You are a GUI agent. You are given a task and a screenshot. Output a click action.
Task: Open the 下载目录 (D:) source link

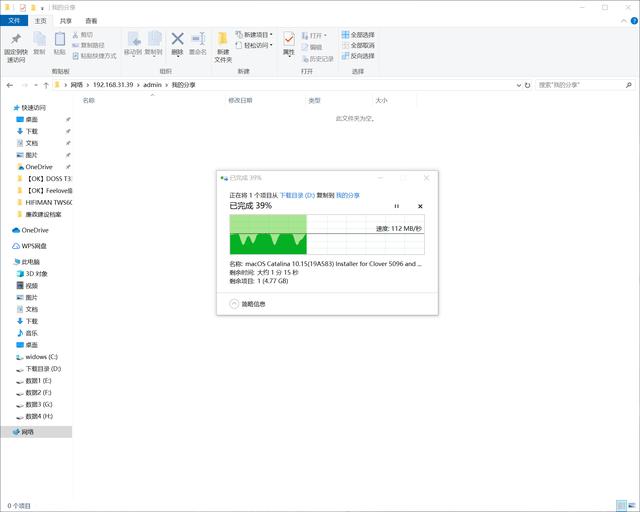pyautogui.click(x=297, y=195)
